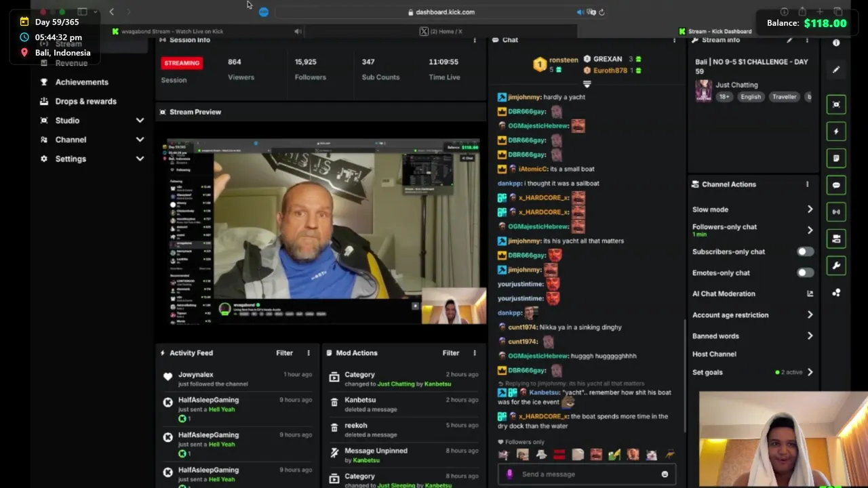Toggle the lightning bolt activity widget icon
The image size is (868, 488).
[x=836, y=131]
